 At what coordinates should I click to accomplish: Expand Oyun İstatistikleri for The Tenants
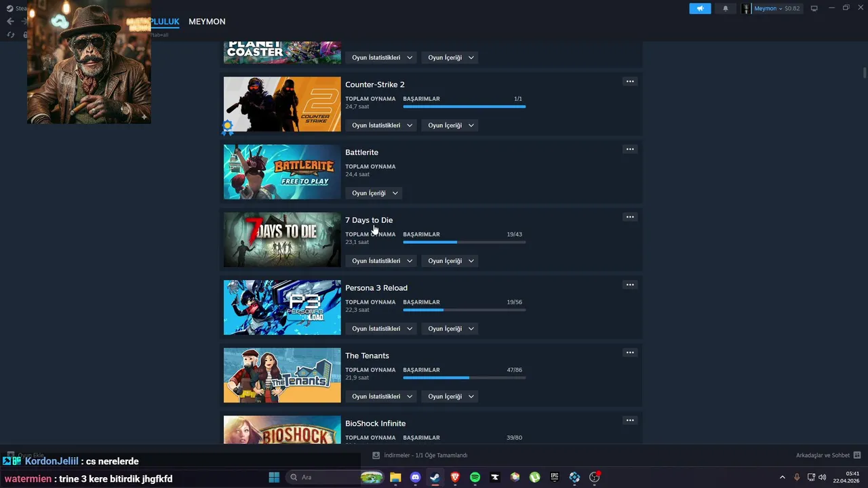[382, 396]
